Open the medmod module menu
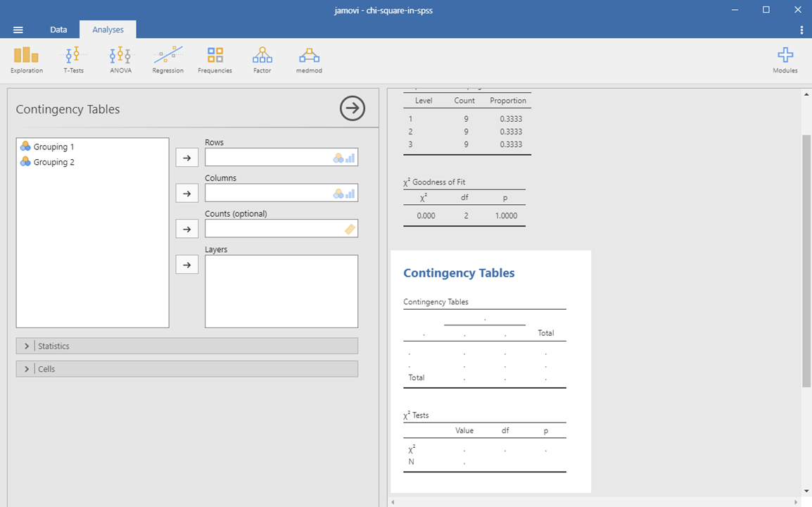 click(x=309, y=60)
